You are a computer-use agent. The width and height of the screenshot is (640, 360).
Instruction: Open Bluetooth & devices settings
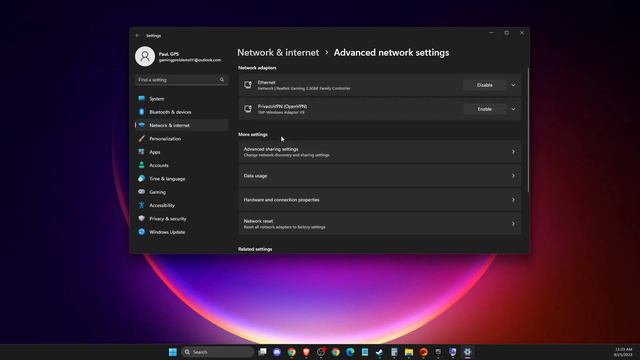tap(181, 112)
